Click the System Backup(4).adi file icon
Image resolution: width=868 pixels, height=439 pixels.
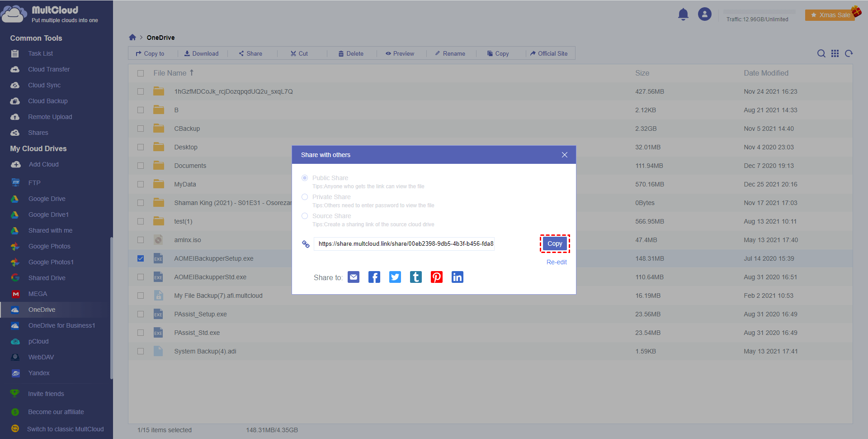tap(158, 351)
